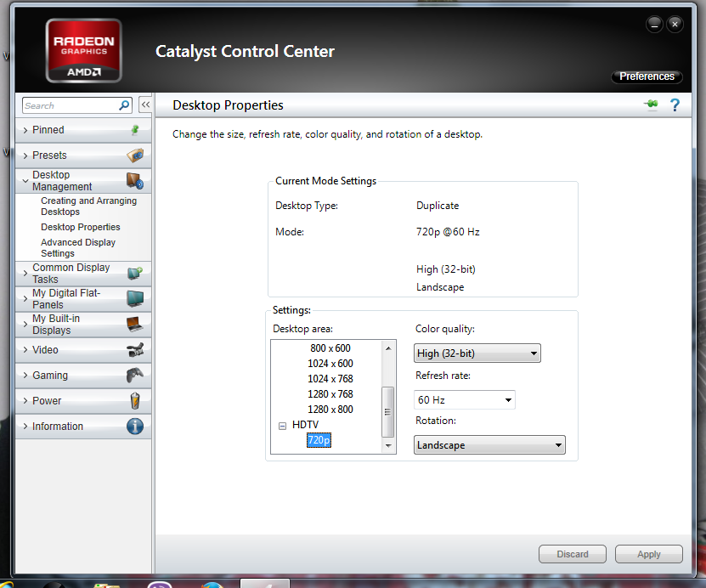Open the Refresh rate dropdown
This screenshot has width=706, height=588.
pyautogui.click(x=465, y=399)
